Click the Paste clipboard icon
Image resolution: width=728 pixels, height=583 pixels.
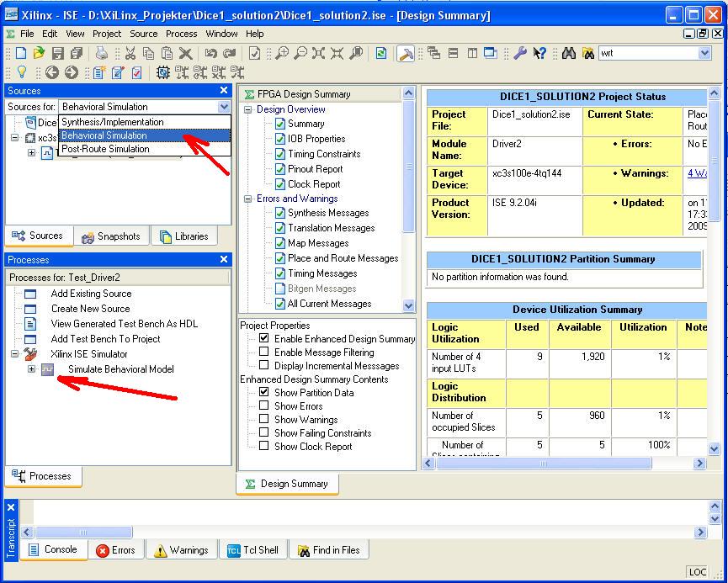click(167, 53)
